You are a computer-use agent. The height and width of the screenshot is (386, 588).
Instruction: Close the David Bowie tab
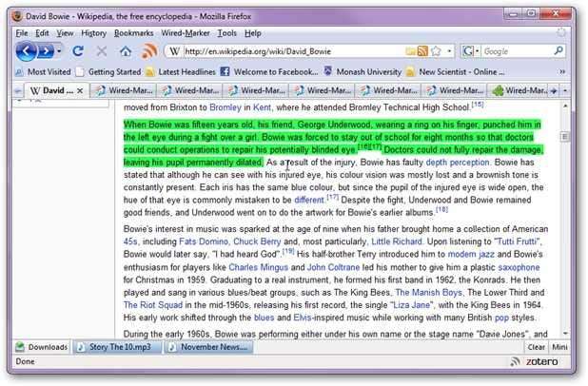point(81,91)
